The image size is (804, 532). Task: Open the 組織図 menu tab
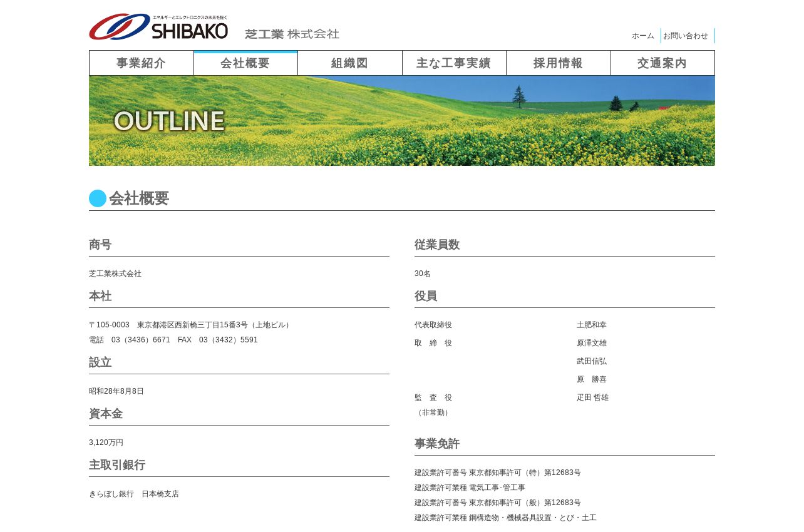350,63
